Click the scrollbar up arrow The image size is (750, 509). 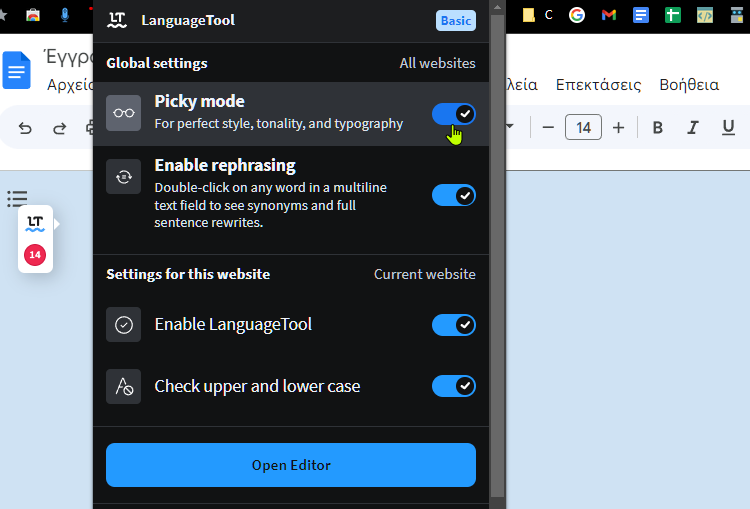tap(497, 7)
